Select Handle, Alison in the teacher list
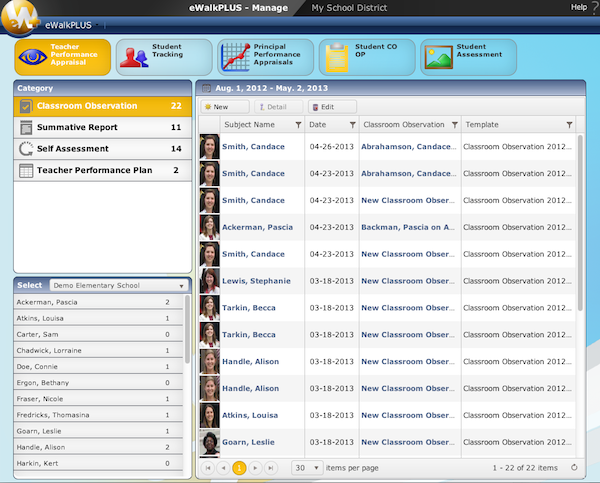This screenshot has width=600, height=483. tap(98, 447)
